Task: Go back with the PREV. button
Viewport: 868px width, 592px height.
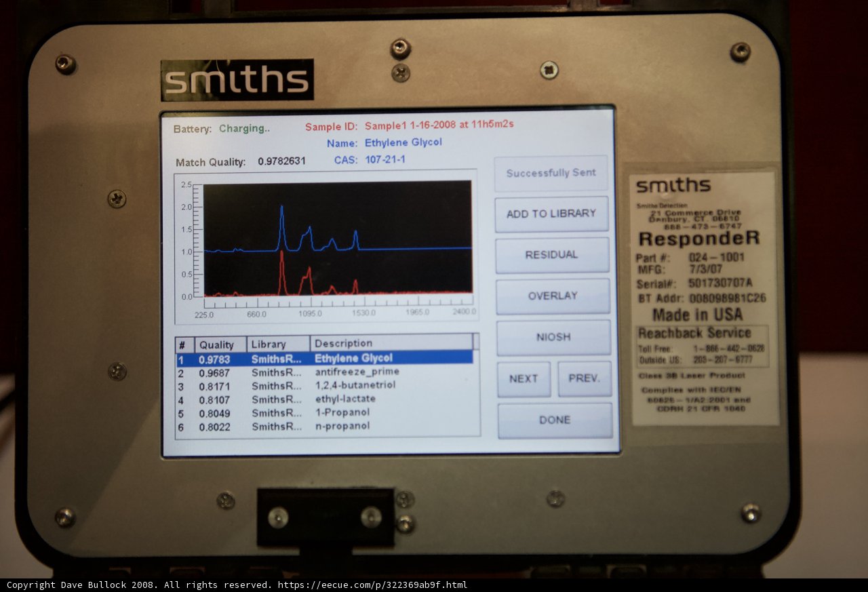Action: tap(585, 378)
